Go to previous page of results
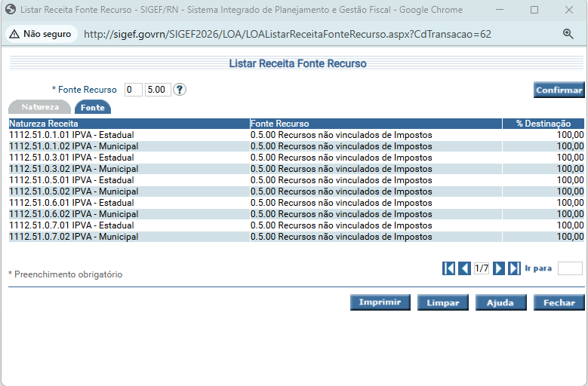Viewport: 588px width, 386px height. pyautogui.click(x=465, y=268)
